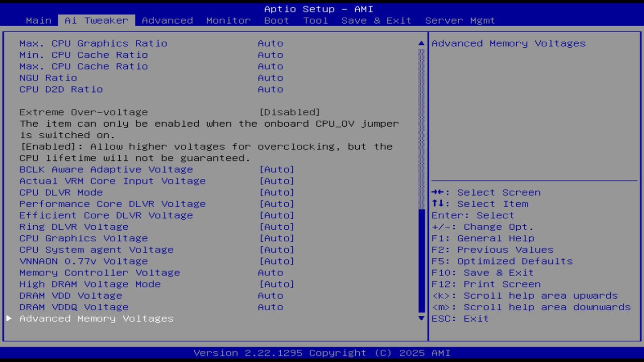
Task: Open the Save & Exit menu
Action: (x=376, y=20)
